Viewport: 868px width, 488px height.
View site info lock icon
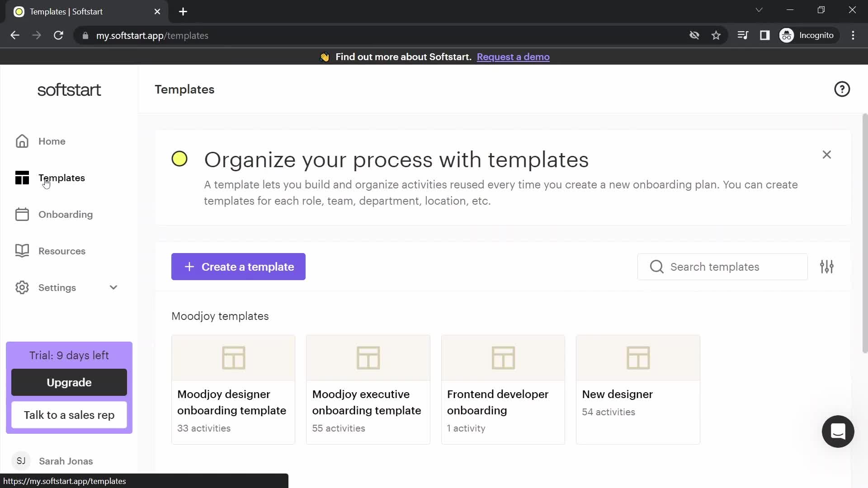(x=85, y=36)
